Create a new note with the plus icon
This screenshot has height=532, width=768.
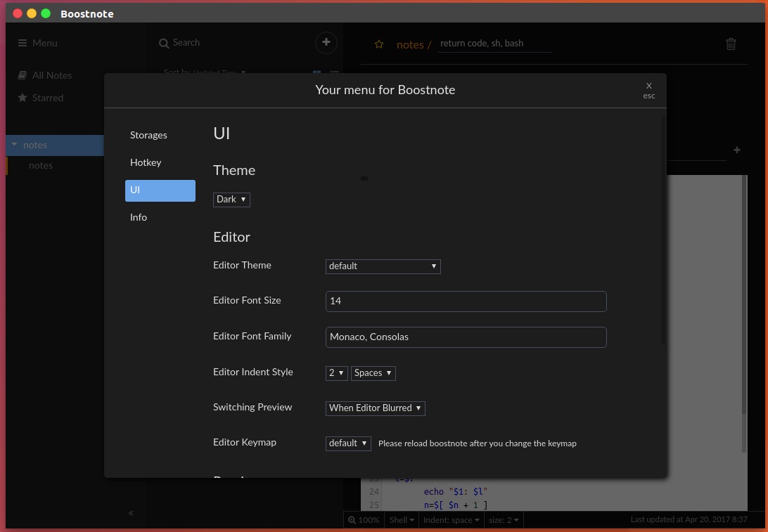326,43
